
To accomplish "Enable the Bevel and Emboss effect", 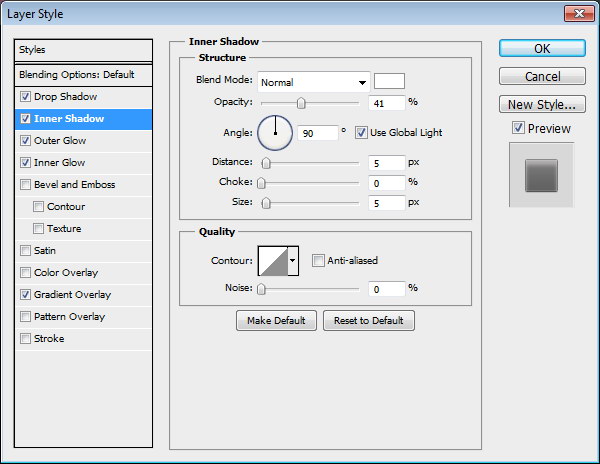I will click(x=25, y=185).
